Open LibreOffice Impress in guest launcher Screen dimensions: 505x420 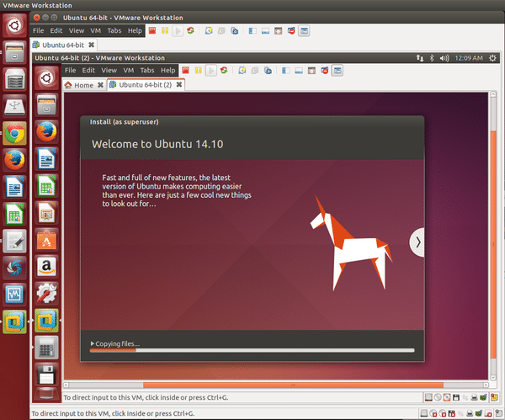pyautogui.click(x=46, y=213)
